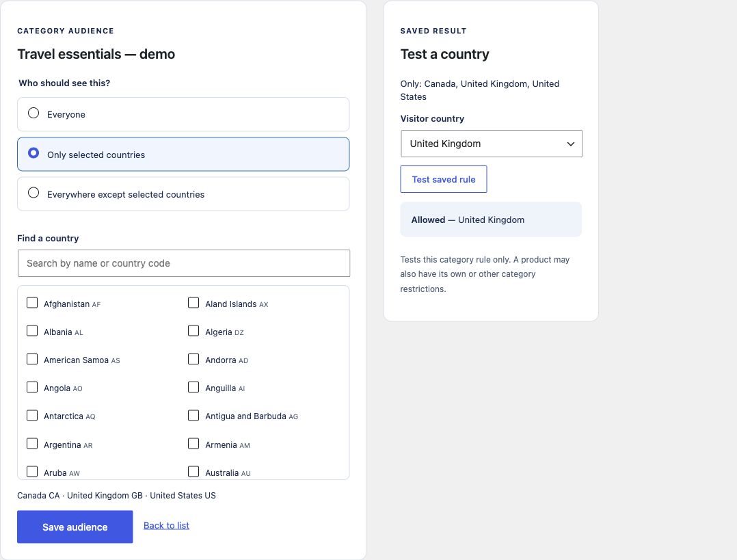Select Everywhere except selected countries
This screenshot has height=560, width=737.
pos(33,193)
